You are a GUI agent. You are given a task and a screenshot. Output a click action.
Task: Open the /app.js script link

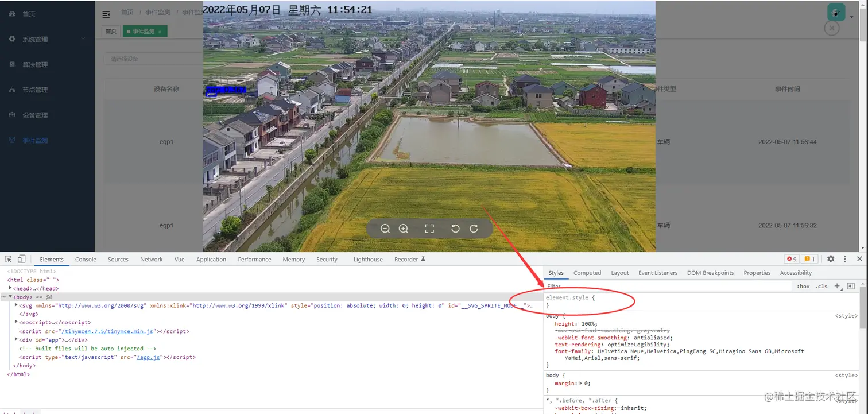149,357
